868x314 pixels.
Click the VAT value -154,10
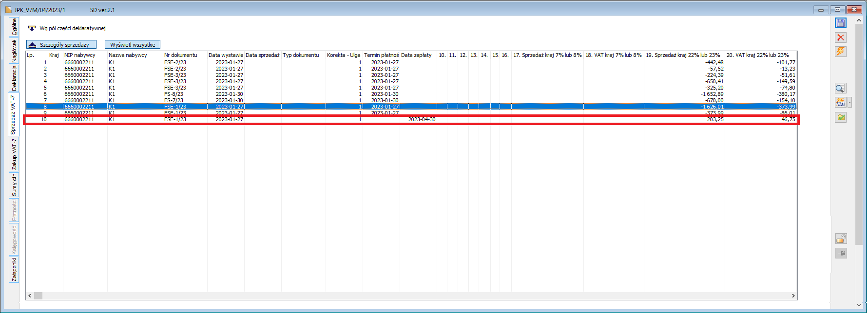(x=786, y=100)
